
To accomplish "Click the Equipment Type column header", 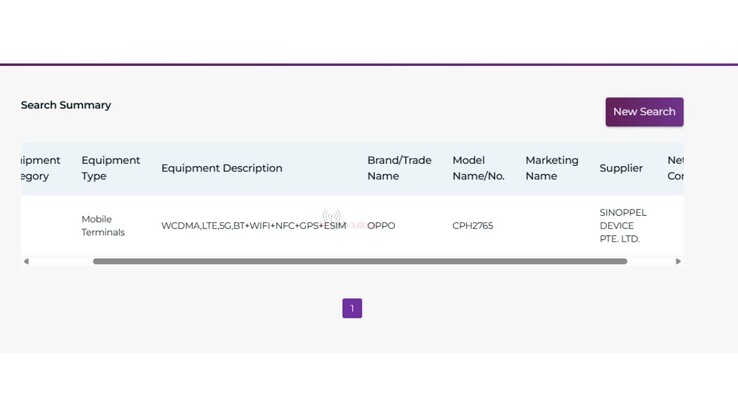I will (110, 168).
